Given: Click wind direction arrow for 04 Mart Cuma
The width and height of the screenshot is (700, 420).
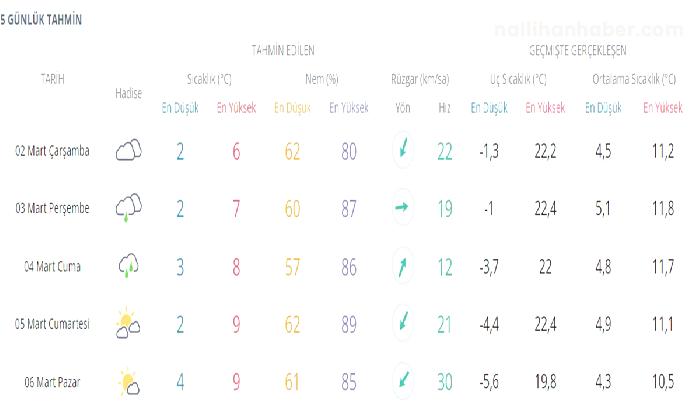Looking at the screenshot, I should (x=402, y=267).
